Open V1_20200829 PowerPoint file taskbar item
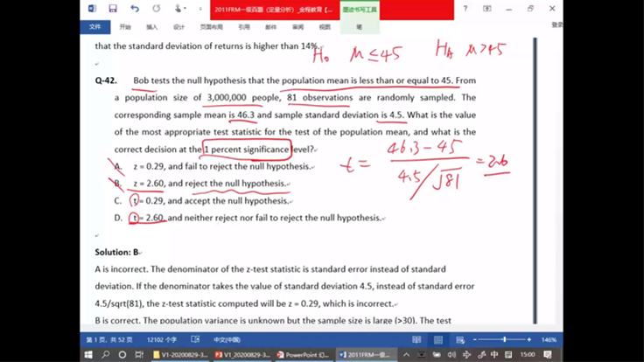 [x=242, y=355]
